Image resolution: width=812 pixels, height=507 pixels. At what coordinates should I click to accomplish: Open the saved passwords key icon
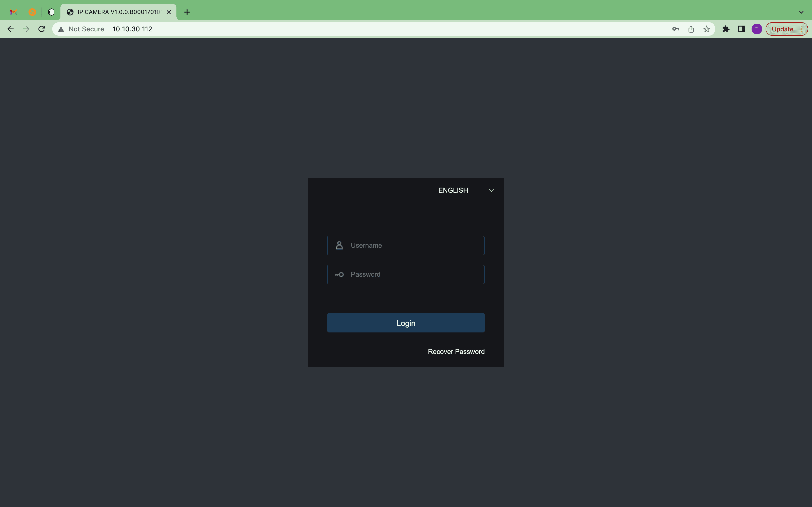[675, 29]
